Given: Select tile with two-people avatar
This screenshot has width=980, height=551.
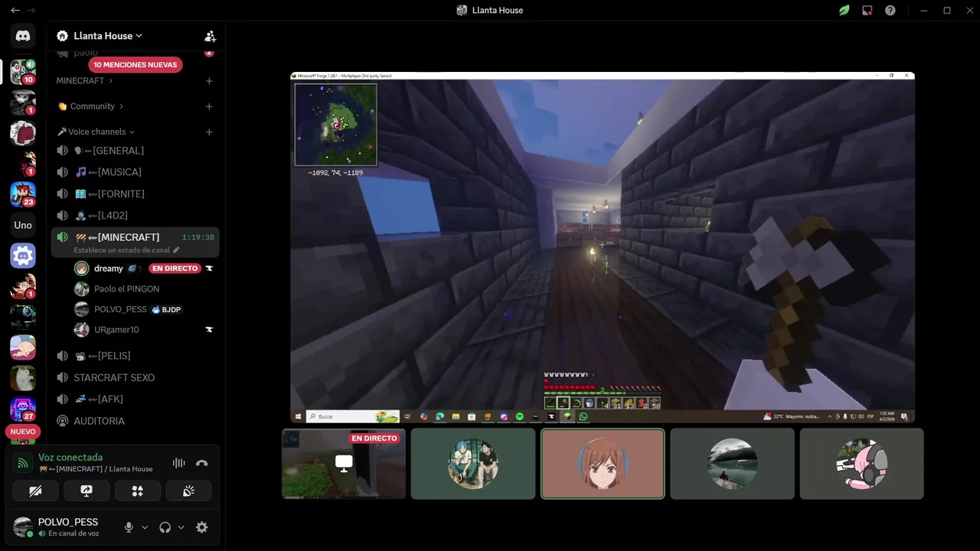Looking at the screenshot, I should coord(473,464).
